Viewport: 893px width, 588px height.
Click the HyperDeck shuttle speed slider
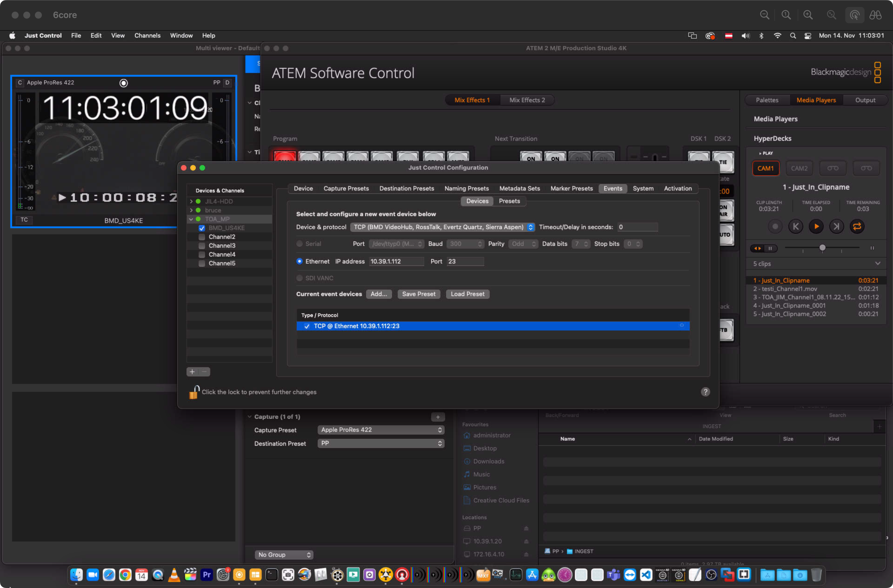pyautogui.click(x=822, y=248)
